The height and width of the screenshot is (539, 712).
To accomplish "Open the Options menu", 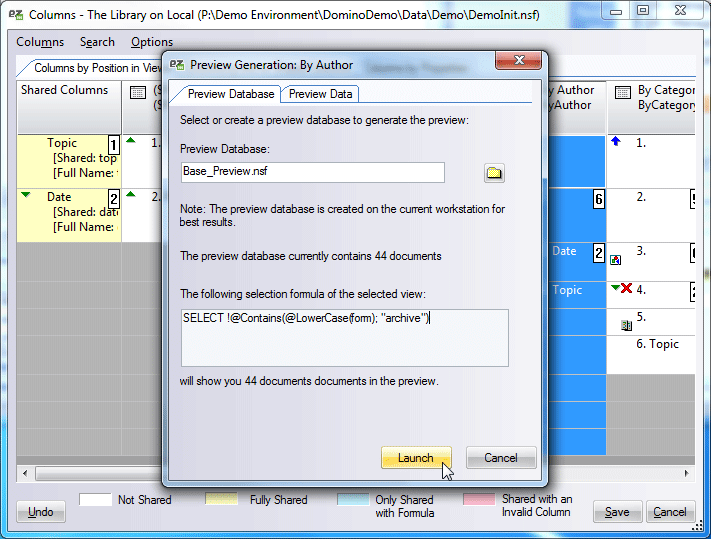I will click(152, 42).
